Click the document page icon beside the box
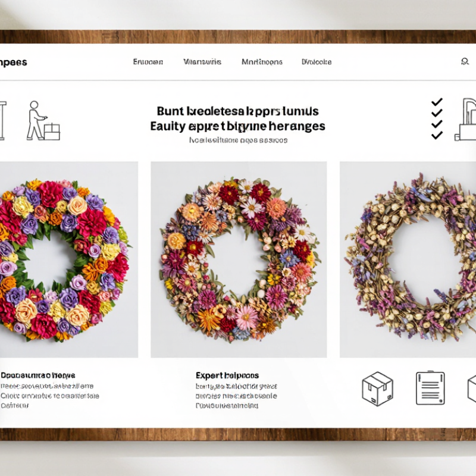The image size is (476, 476). pos(430,388)
